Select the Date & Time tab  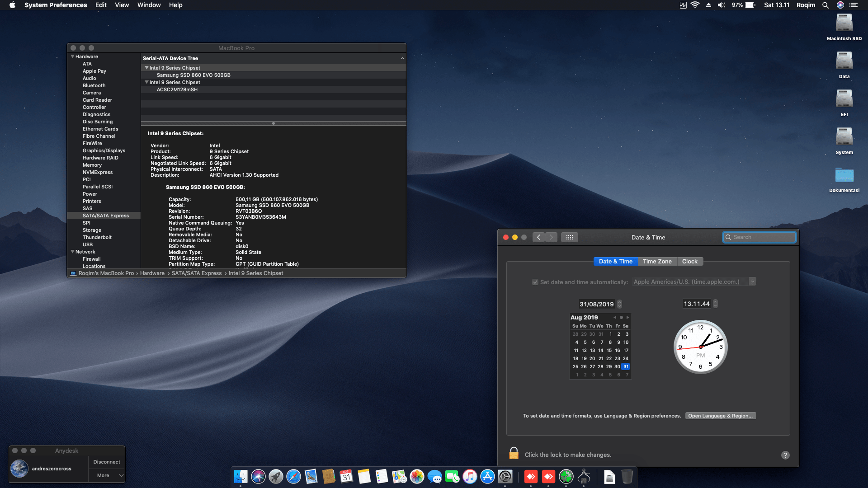point(616,261)
